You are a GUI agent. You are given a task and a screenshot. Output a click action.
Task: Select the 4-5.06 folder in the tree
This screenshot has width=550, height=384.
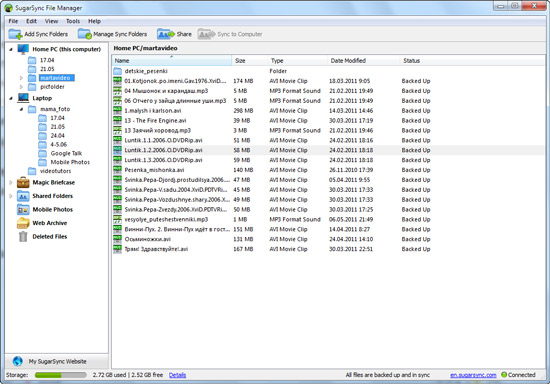tap(59, 144)
